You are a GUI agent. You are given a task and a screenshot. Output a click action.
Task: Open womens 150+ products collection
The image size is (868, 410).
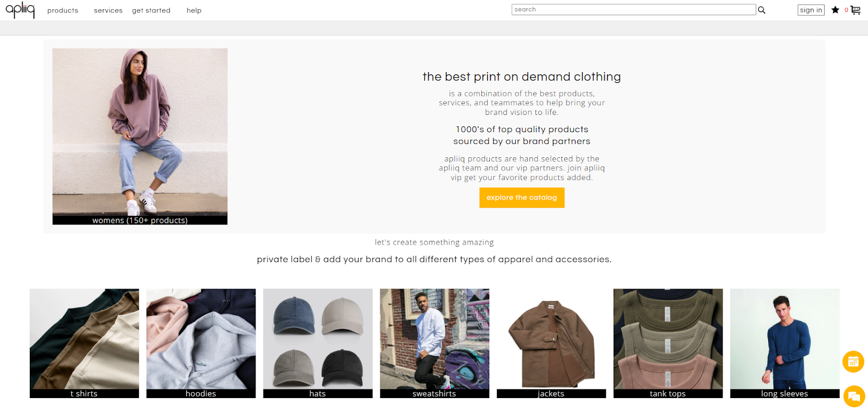139,136
